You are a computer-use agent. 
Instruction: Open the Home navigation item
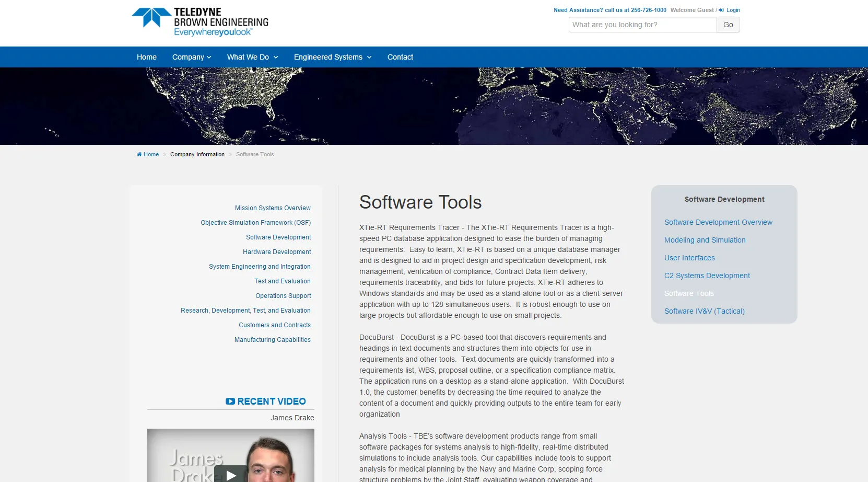click(147, 57)
